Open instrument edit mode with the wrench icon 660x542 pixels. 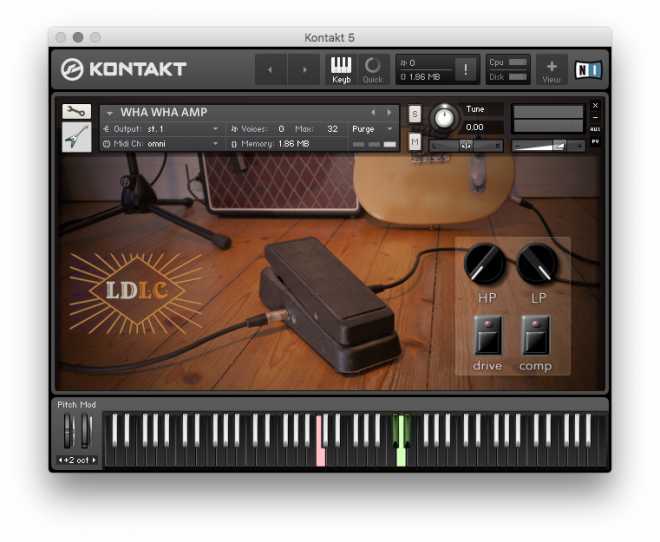click(x=76, y=112)
